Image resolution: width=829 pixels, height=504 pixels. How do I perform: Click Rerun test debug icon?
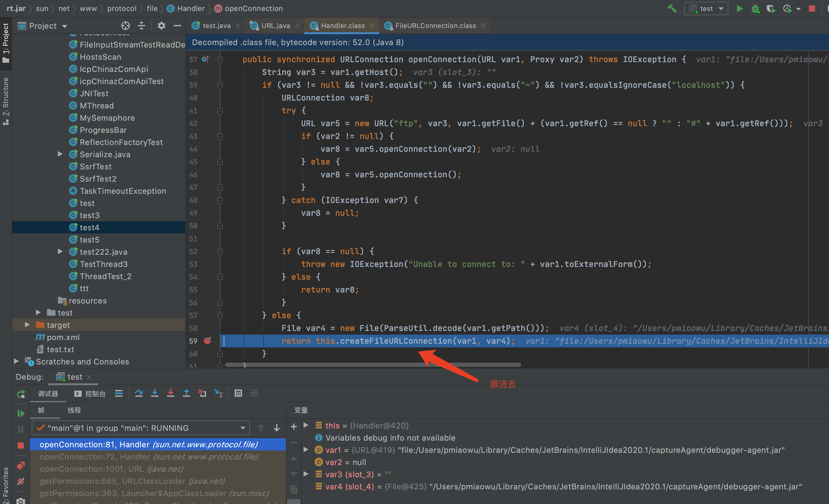tap(21, 394)
